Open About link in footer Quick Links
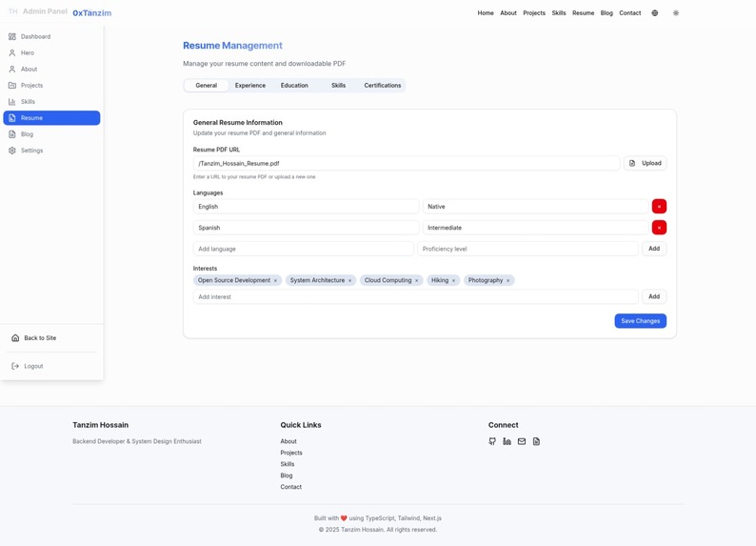Image resolution: width=756 pixels, height=546 pixels. [x=288, y=441]
